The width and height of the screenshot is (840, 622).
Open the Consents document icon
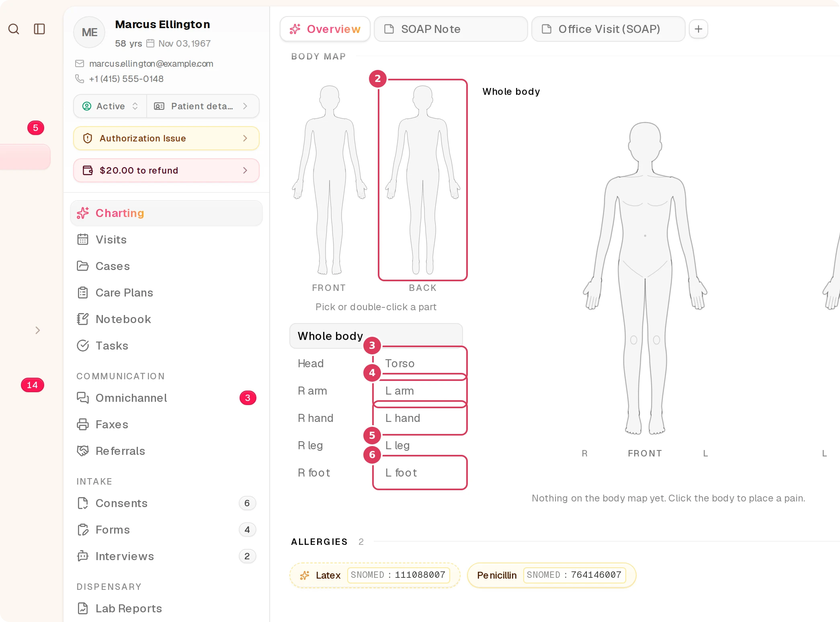(x=83, y=503)
